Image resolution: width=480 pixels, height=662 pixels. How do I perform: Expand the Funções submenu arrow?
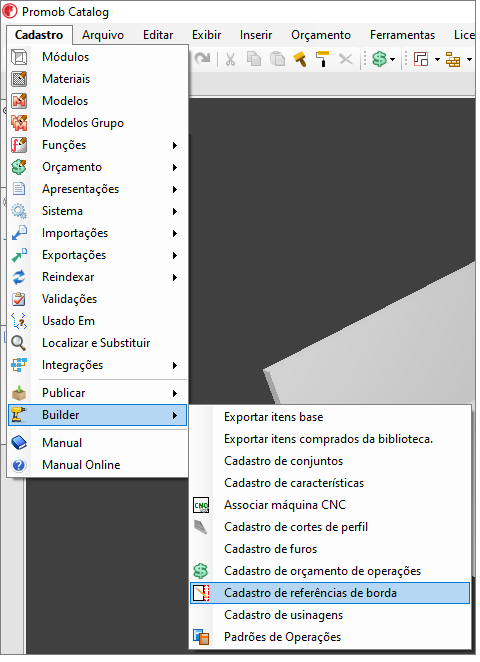point(175,146)
